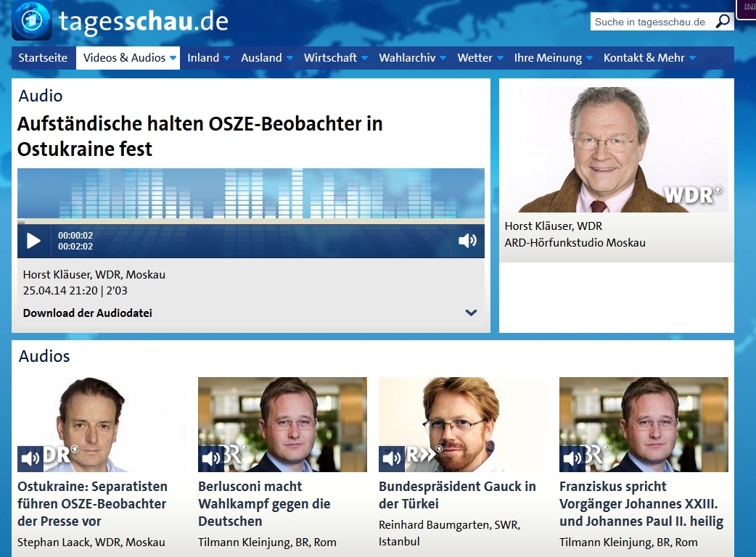Viewport: 756px width, 557px height.
Task: Click the search magnifier icon
Action: pyautogui.click(x=723, y=22)
